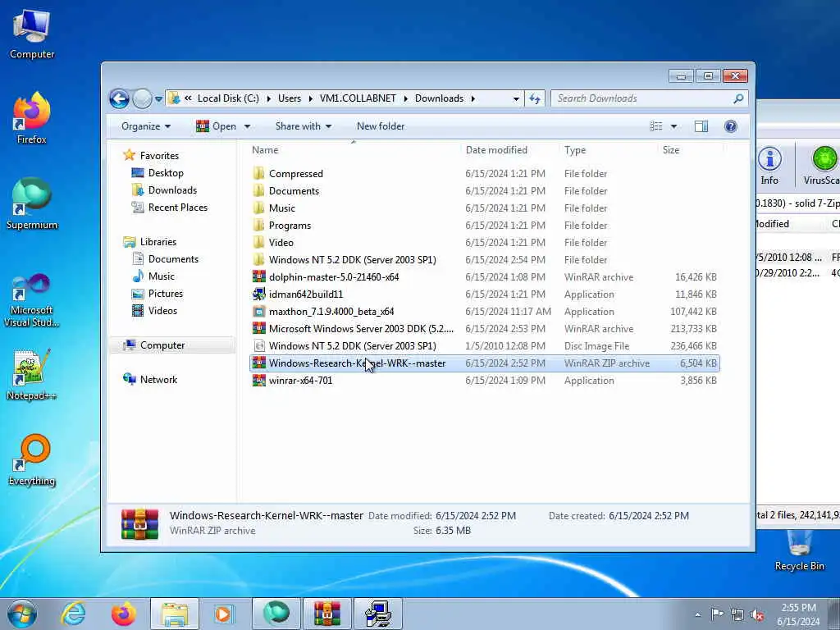Open the view options dropdown arrow
Viewport: 840px width, 630px height.
coord(674,126)
